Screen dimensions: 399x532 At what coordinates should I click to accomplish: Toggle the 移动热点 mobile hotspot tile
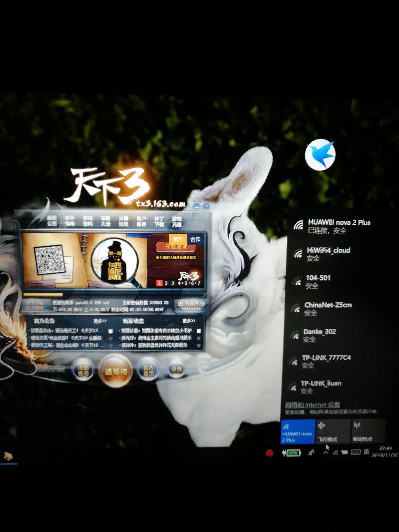368,431
